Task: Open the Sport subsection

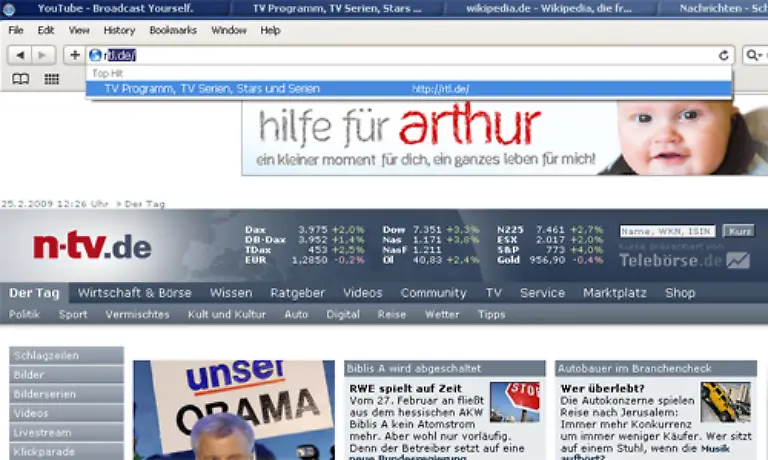Action: (x=73, y=315)
